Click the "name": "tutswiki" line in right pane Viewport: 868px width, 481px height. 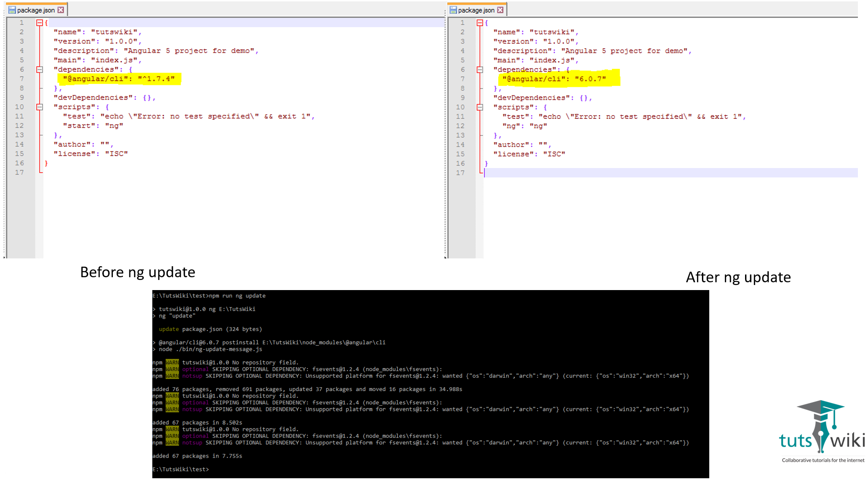click(536, 32)
